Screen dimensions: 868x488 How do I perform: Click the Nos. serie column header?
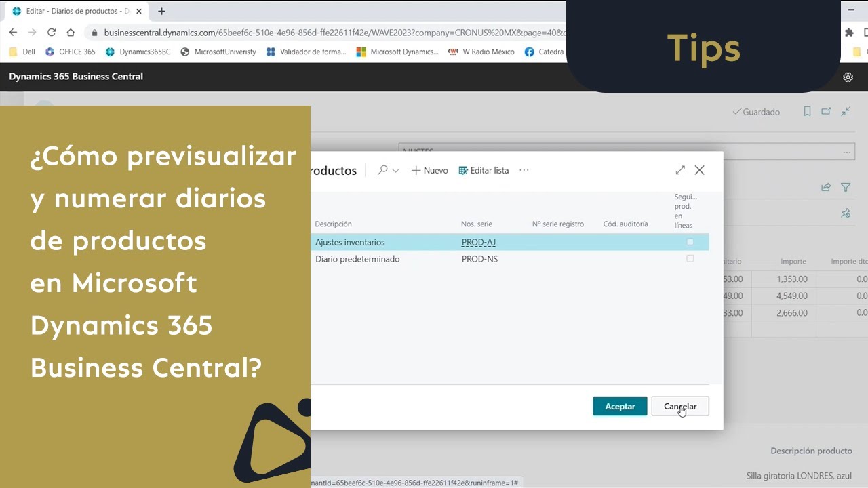477,224
